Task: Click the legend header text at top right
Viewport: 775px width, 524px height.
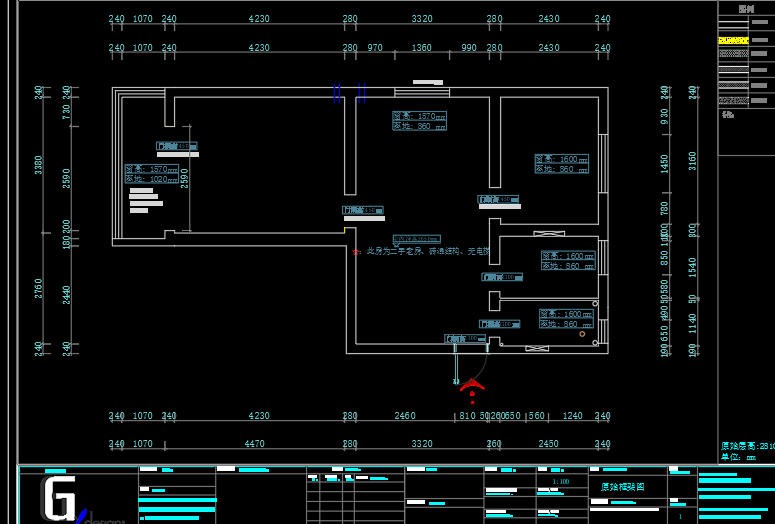Action: click(x=745, y=9)
